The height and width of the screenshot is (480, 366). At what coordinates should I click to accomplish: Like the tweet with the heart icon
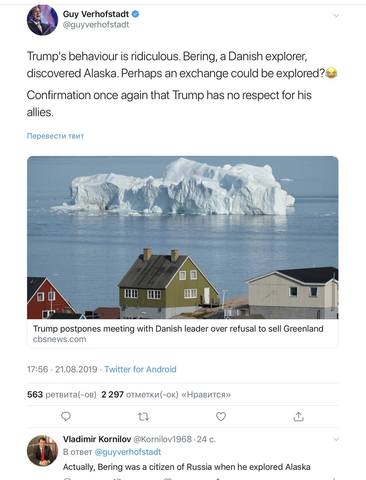tap(221, 416)
